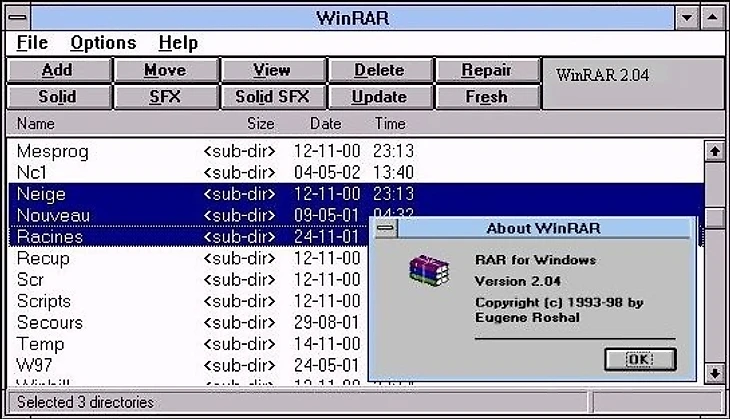The height and width of the screenshot is (419, 730).
Task: Click the Selected 3 directories status text
Action: click(85, 402)
